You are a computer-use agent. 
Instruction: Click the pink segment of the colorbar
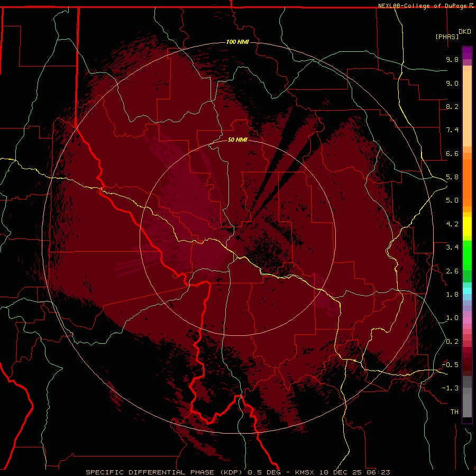pos(467,321)
